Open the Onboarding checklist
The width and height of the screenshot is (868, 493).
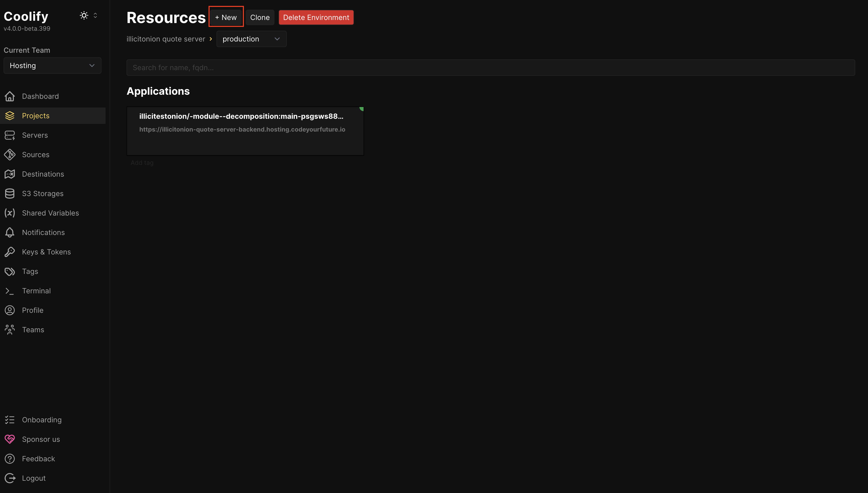click(x=42, y=420)
